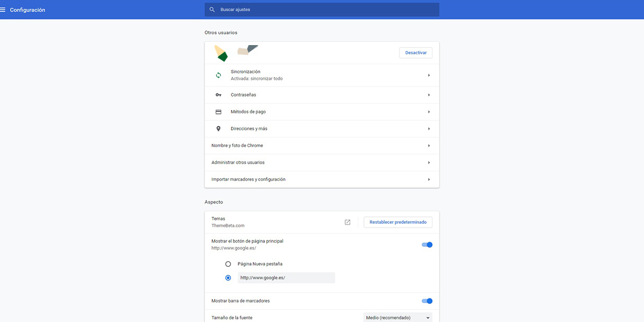Open Nombre y foto de Chrome settings
This screenshot has width=644, height=322.
(321, 145)
